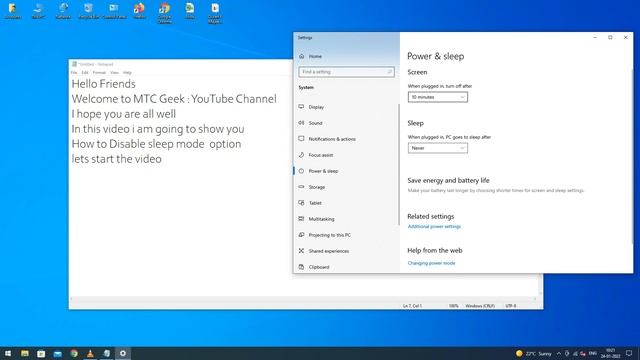Select This PC desktop icon
Screen dimensions: 640x360
point(38,11)
